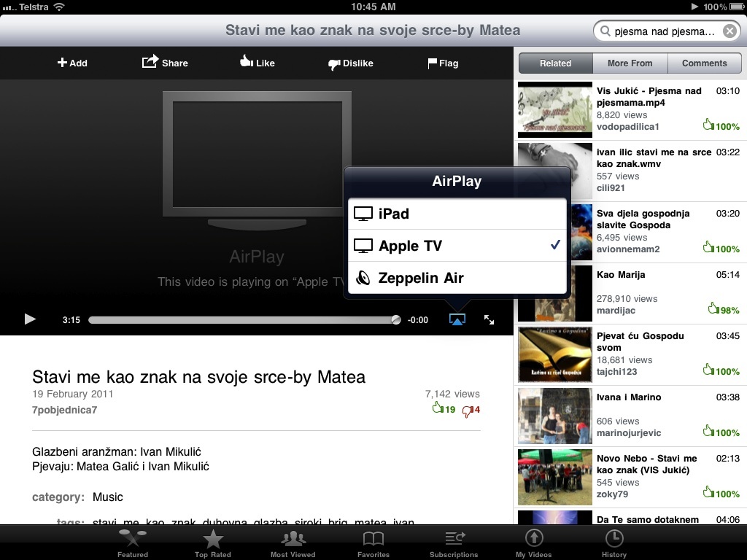
Task: Tap the 19 February 2011 upload date
Action: point(73,394)
